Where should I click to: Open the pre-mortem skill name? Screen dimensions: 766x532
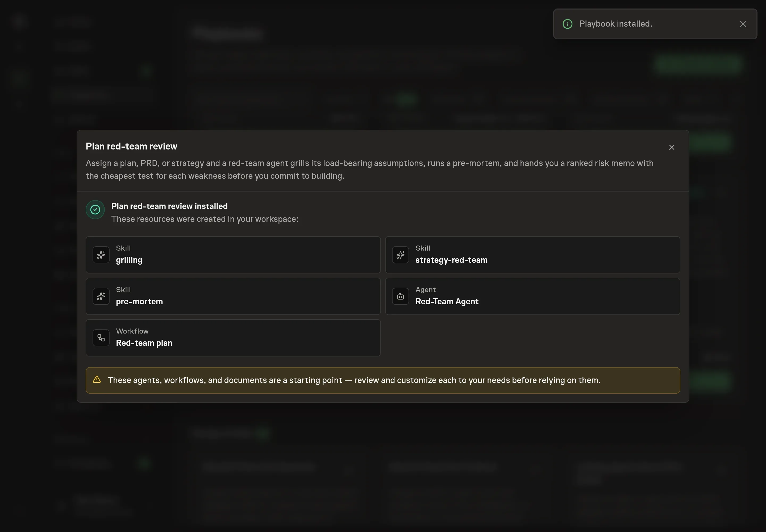(x=139, y=302)
